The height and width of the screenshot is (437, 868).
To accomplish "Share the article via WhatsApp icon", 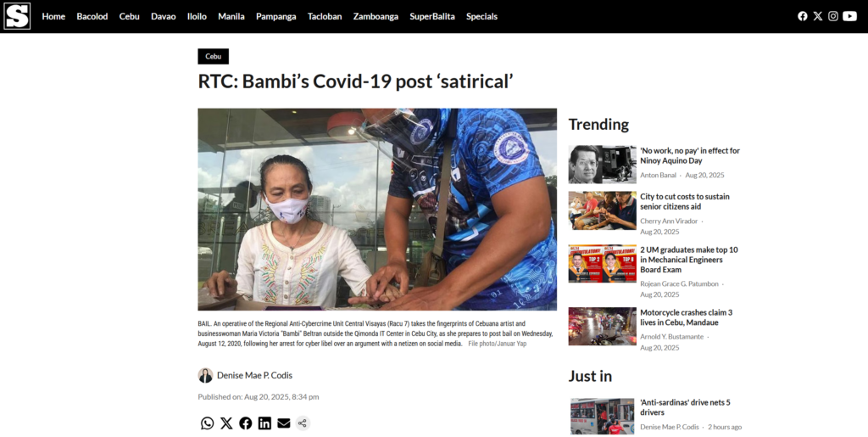I will (207, 423).
